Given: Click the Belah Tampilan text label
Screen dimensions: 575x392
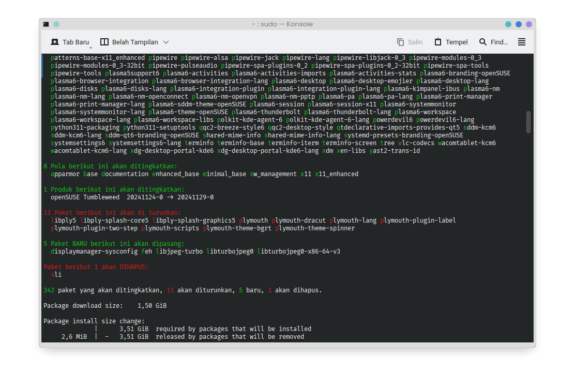Looking at the screenshot, I should point(134,42).
